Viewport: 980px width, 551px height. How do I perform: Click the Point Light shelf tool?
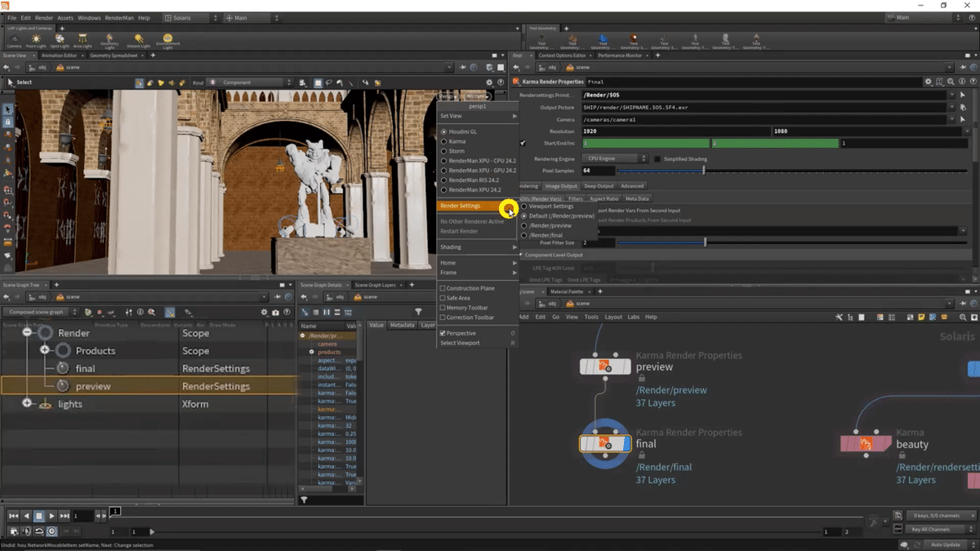[36, 40]
